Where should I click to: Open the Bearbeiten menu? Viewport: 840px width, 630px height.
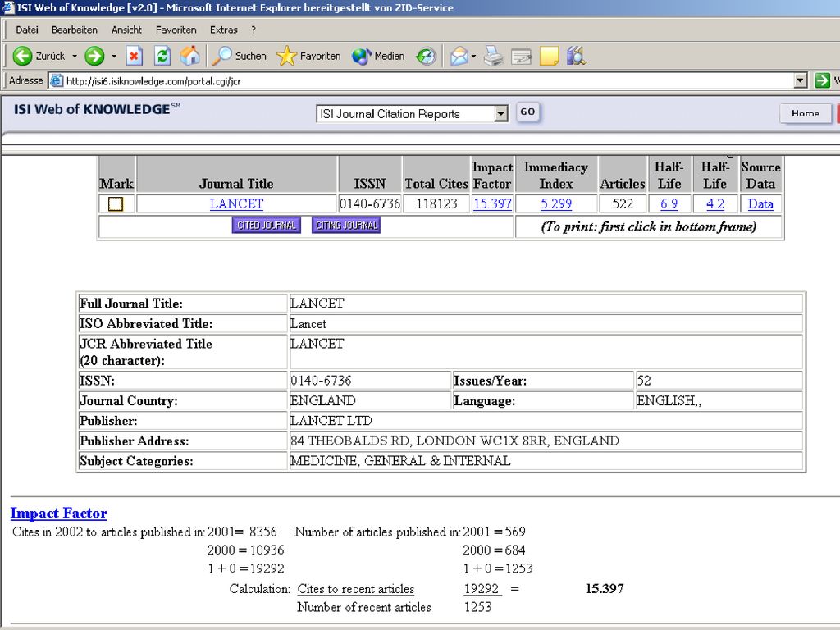pos(75,30)
